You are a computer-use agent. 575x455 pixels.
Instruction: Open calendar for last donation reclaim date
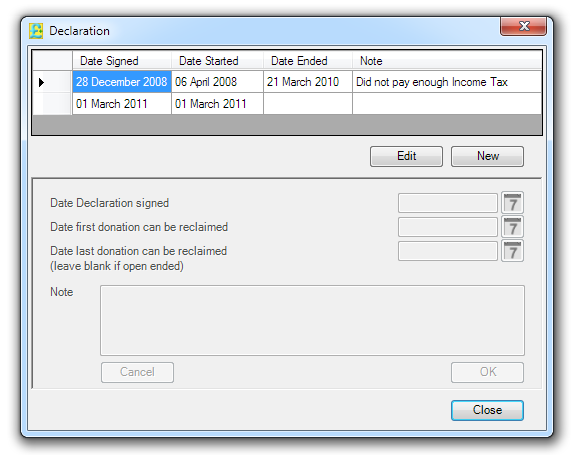(x=512, y=251)
